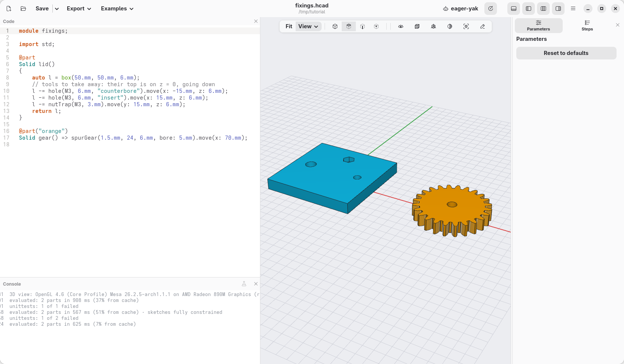Toggle the wireframe box icon
This screenshot has width=624, height=364.
417,26
